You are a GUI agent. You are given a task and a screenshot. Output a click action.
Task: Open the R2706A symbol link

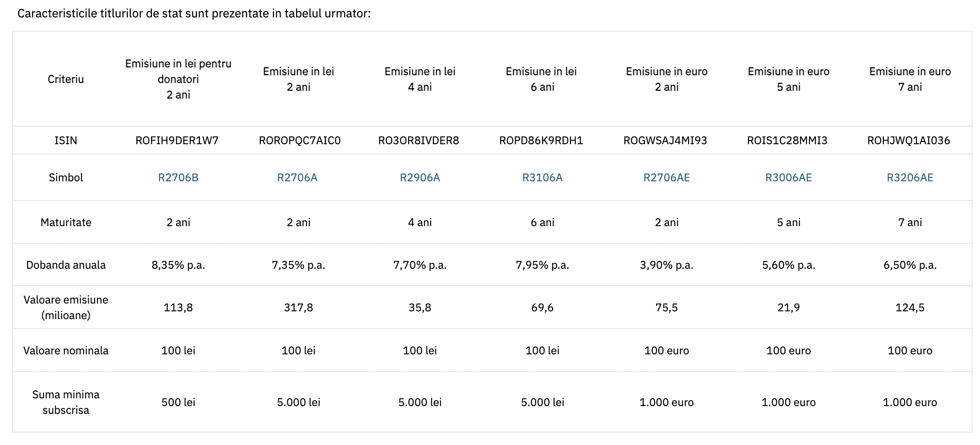297,178
